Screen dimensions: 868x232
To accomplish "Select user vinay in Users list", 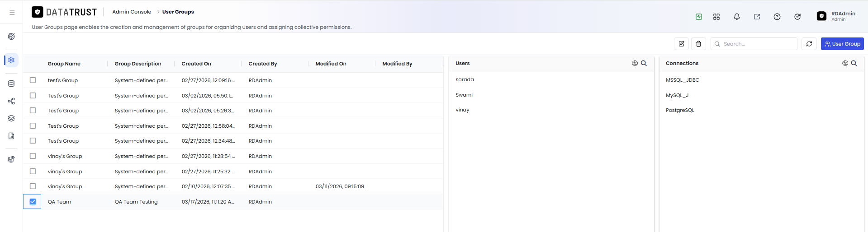I will 462,110.
